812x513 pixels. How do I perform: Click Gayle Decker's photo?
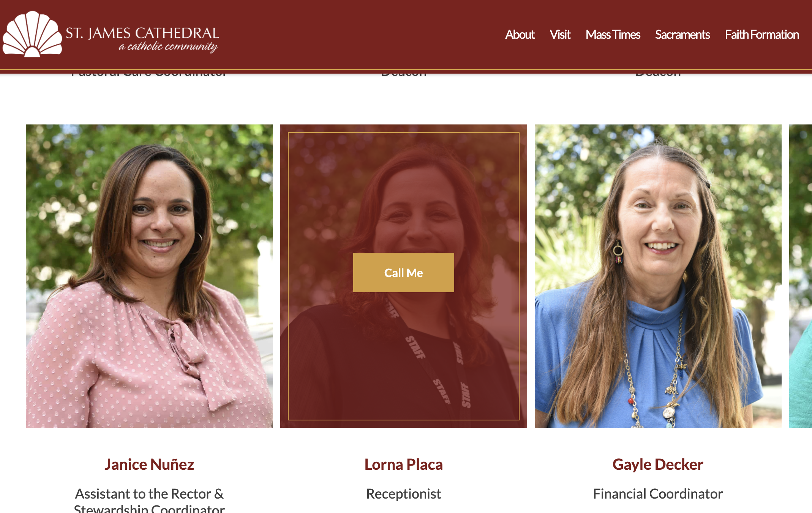coord(658,276)
